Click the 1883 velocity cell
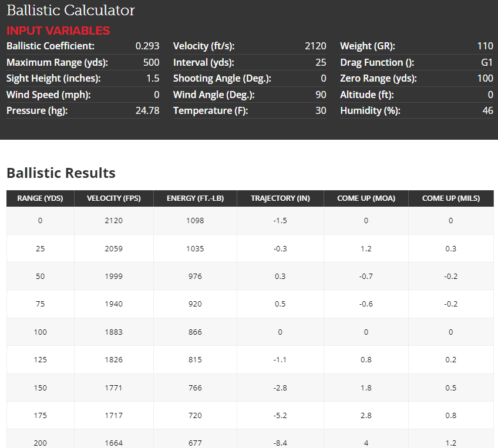This screenshot has width=498, height=448. click(x=114, y=332)
